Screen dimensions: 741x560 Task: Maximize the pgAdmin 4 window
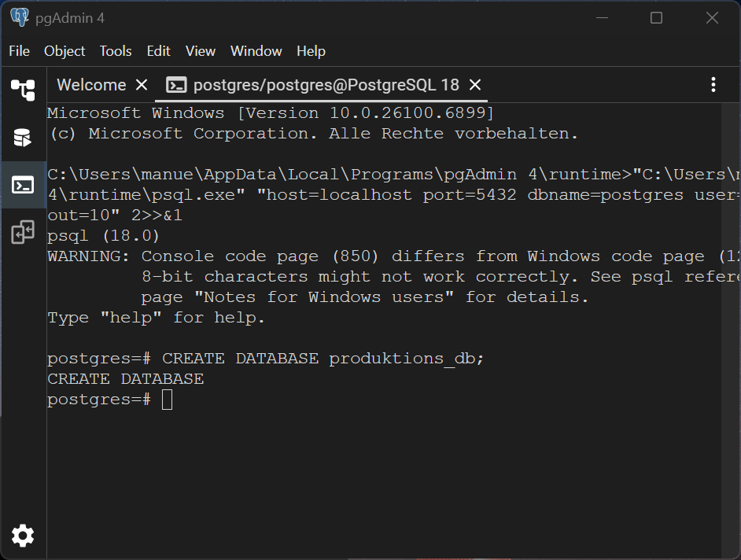(656, 18)
